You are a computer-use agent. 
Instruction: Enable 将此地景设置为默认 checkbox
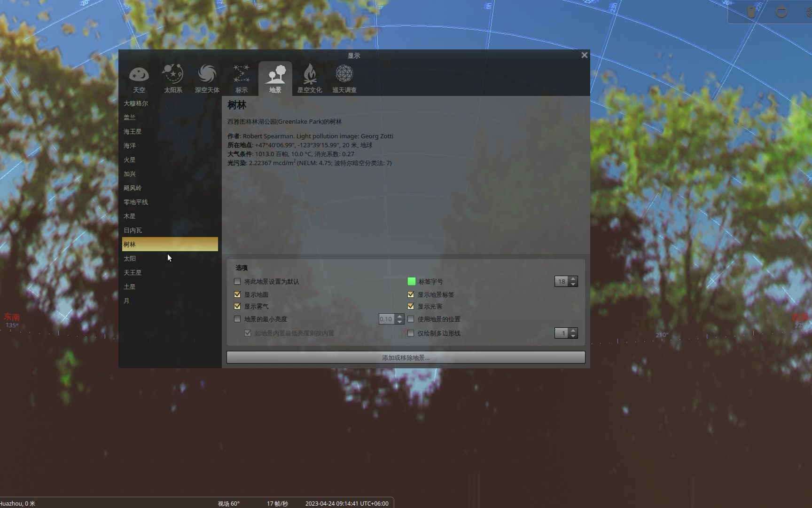[x=237, y=281]
